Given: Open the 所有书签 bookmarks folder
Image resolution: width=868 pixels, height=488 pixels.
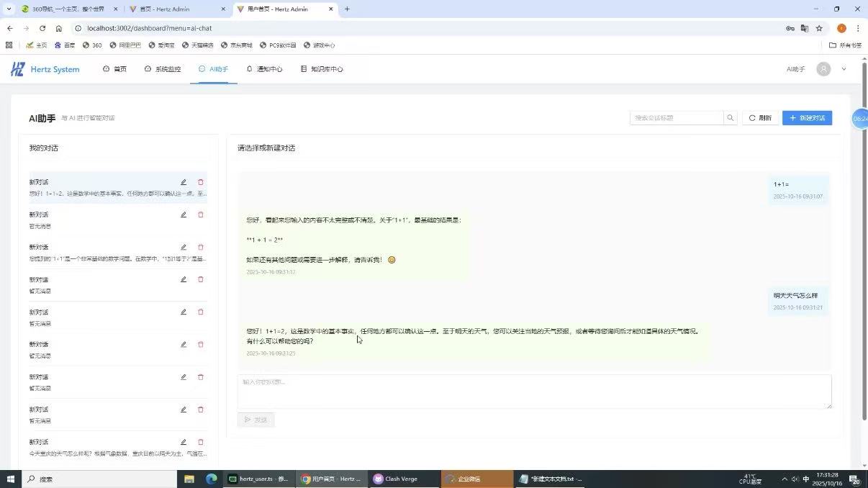Looking at the screenshot, I should pos(846,45).
